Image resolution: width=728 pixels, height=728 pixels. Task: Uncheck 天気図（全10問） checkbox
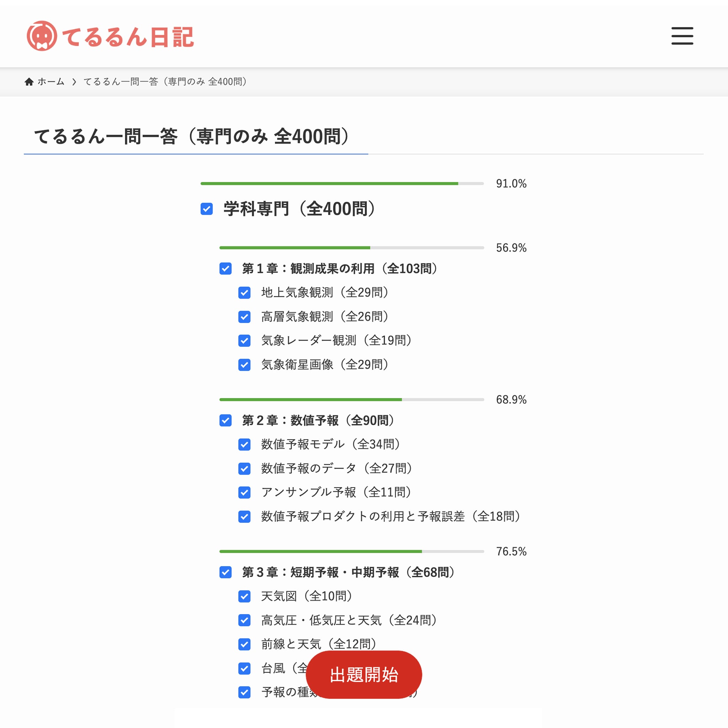coord(244,596)
